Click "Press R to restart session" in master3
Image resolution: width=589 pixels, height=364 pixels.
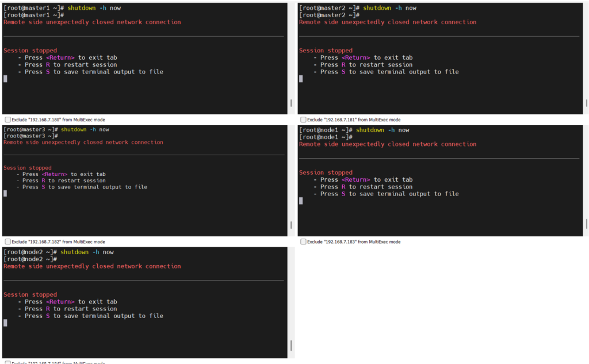69,181
